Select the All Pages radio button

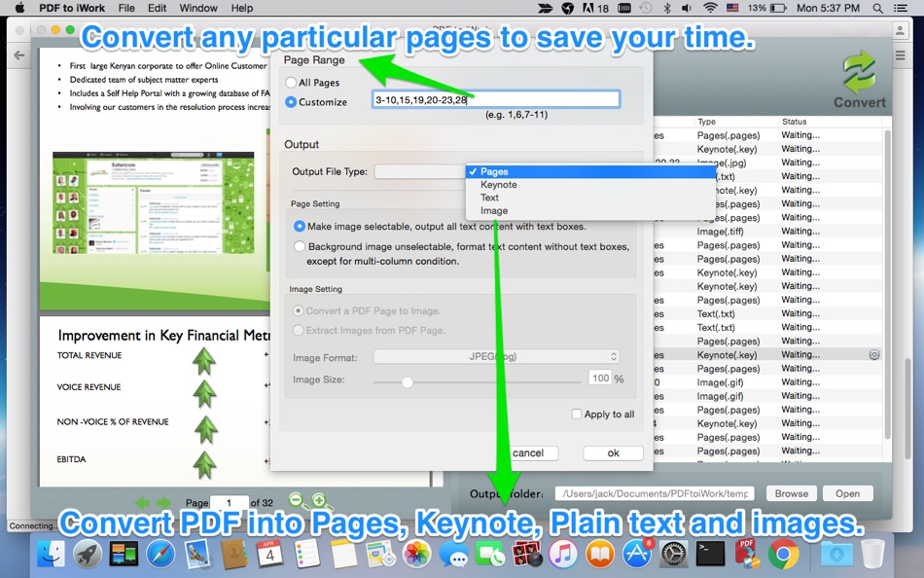tap(291, 83)
